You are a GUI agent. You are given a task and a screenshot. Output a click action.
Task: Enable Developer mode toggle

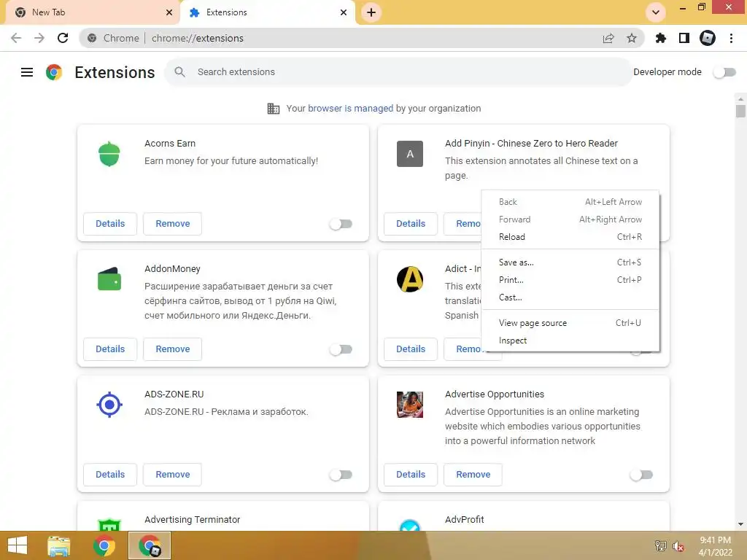point(724,72)
